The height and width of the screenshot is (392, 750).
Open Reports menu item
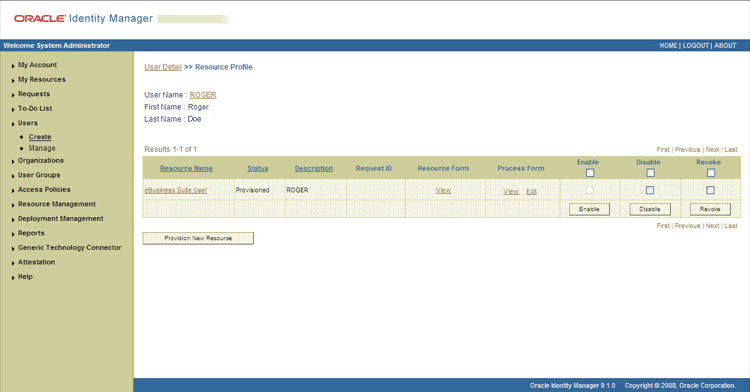pos(31,233)
